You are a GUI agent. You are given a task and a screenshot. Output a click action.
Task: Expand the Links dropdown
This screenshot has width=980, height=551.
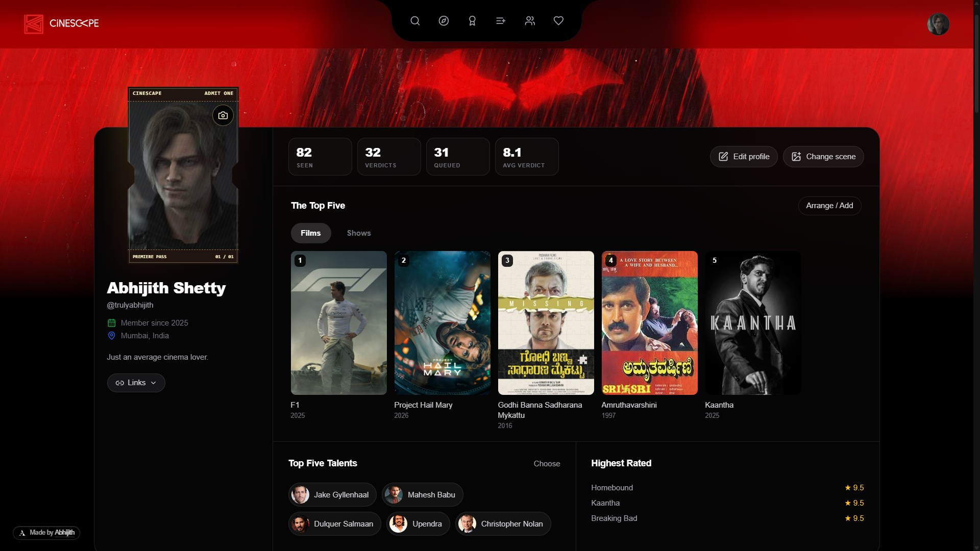click(x=136, y=383)
